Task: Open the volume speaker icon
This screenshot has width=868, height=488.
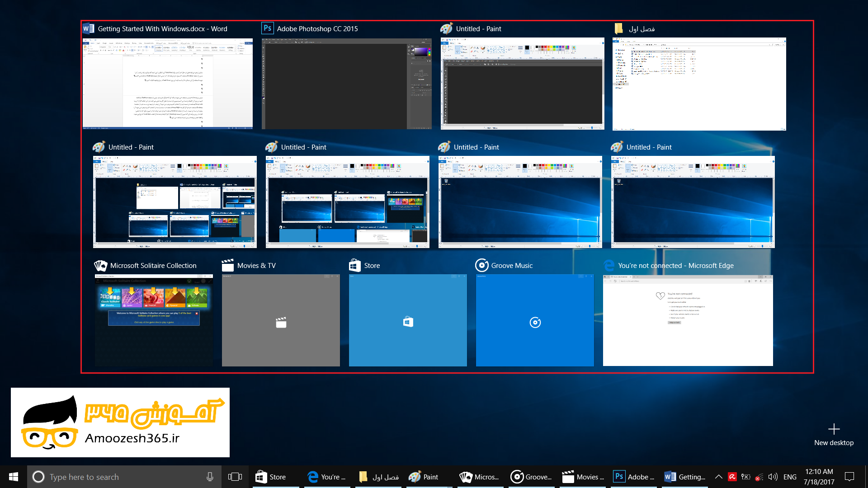Action: 773,477
